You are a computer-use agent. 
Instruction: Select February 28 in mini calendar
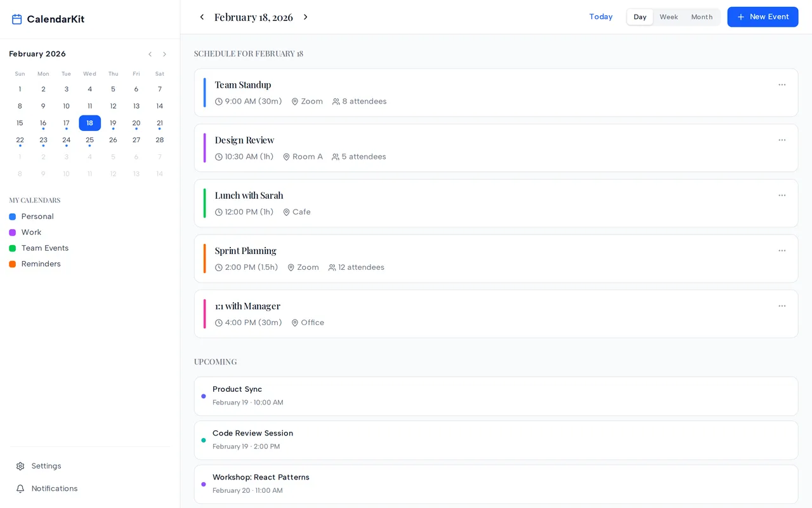pyautogui.click(x=160, y=140)
